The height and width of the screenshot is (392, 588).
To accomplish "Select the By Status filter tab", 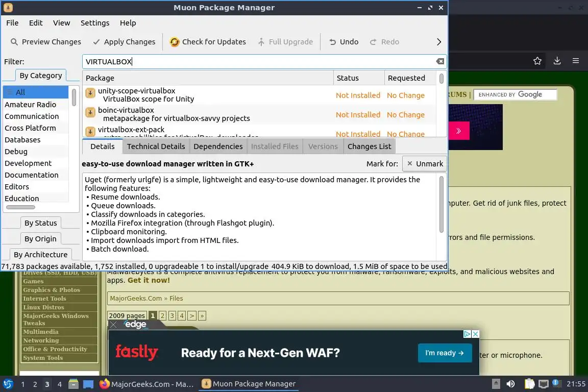I will (40, 223).
